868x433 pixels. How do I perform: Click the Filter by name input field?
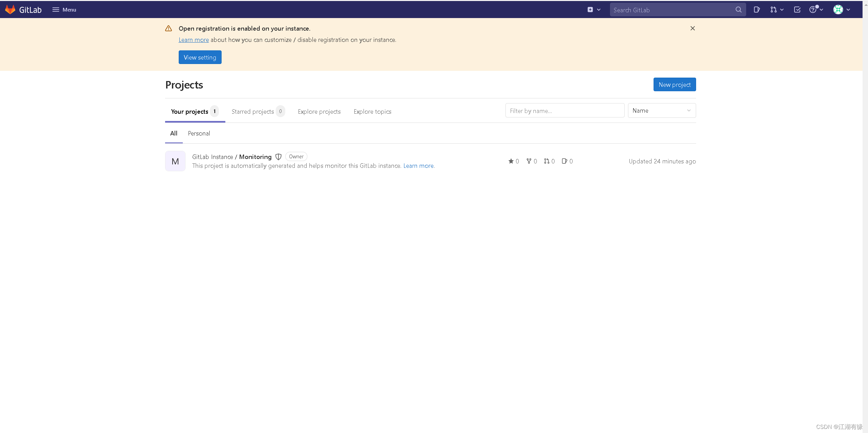(x=564, y=111)
